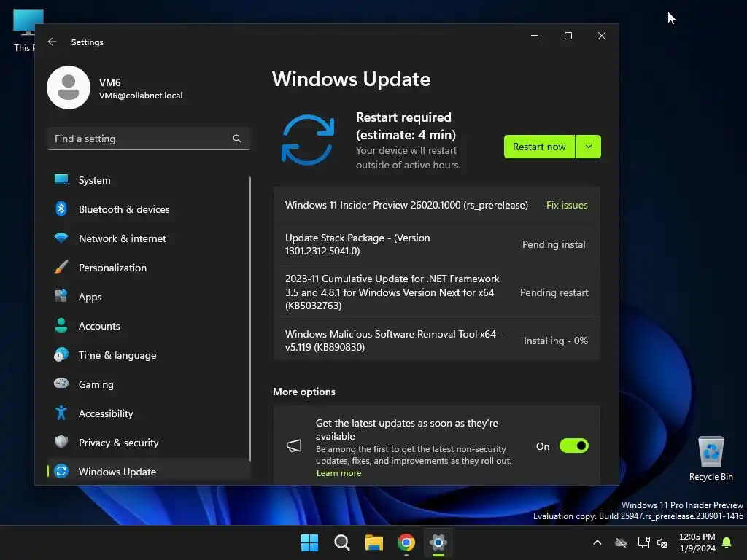Screen dimensions: 747x560
Task: Click the Settings gear on the taskbar
Action: pos(438,542)
